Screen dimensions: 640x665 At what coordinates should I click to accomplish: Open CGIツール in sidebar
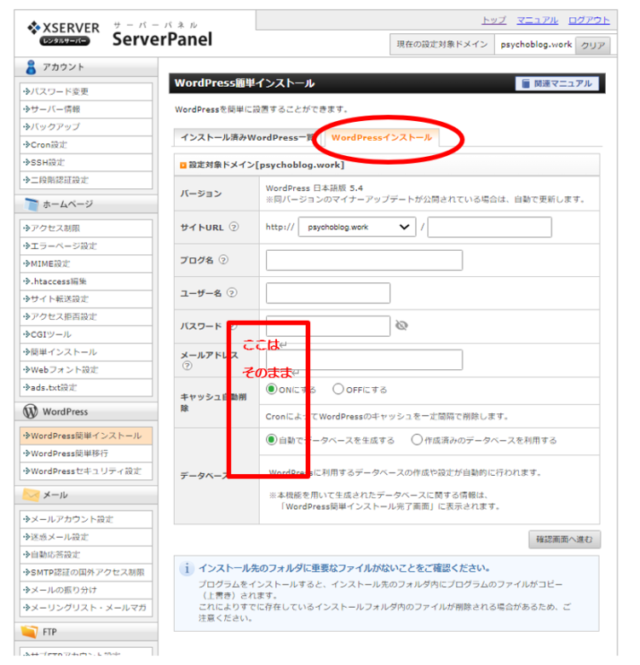86,335
